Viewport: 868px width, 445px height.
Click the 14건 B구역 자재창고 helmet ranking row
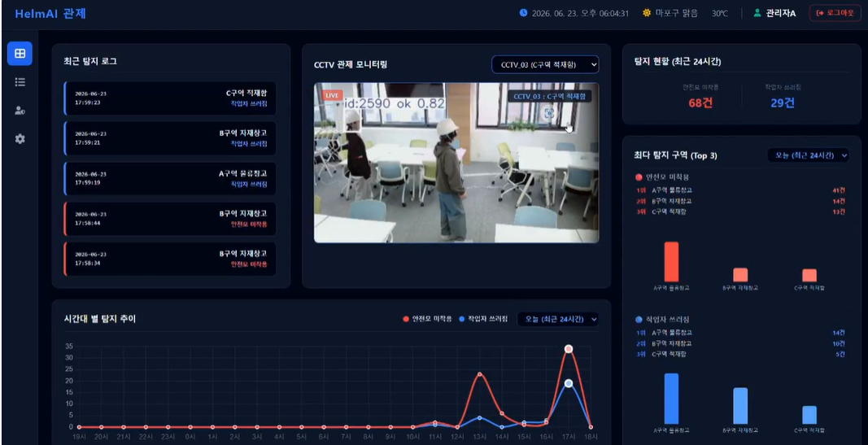740,201
